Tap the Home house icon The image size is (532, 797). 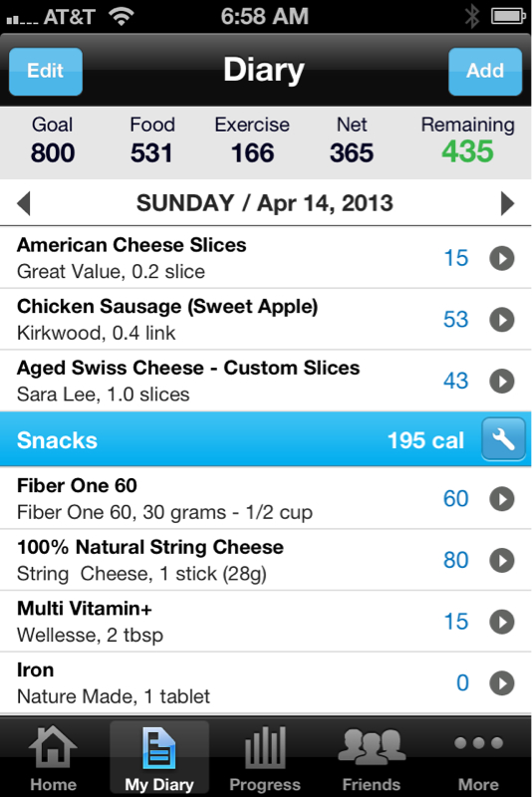53,747
